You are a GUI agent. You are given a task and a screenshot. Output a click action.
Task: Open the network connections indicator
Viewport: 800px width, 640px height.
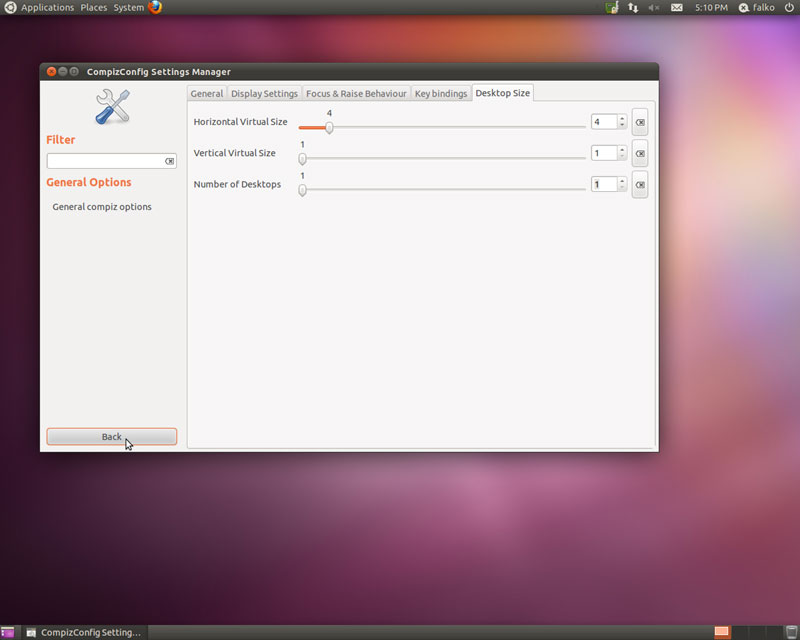[x=633, y=7]
